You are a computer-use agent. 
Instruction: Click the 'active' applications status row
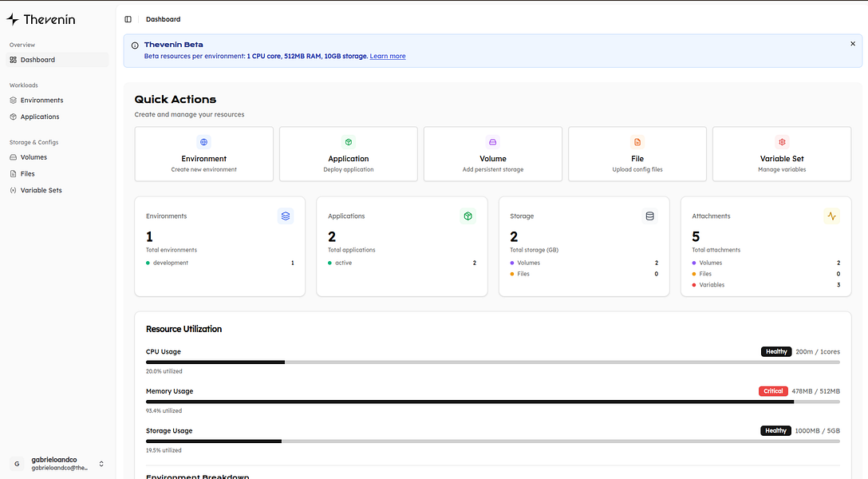[402, 263]
